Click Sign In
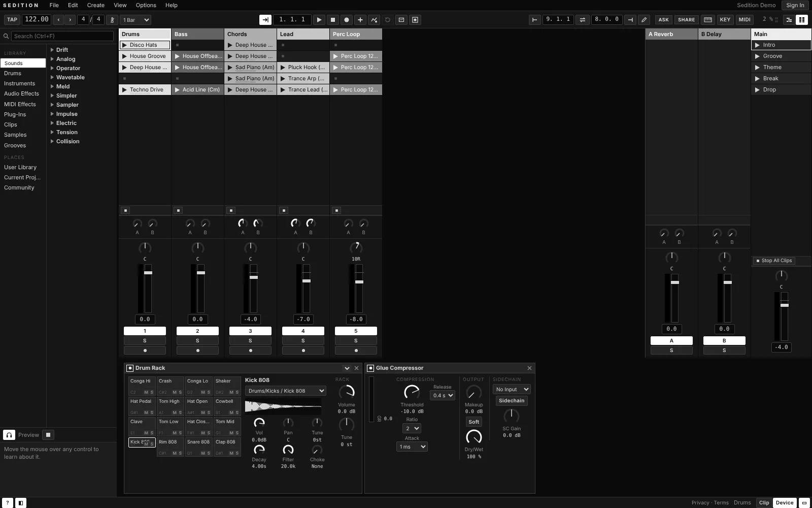 pyautogui.click(x=795, y=5)
